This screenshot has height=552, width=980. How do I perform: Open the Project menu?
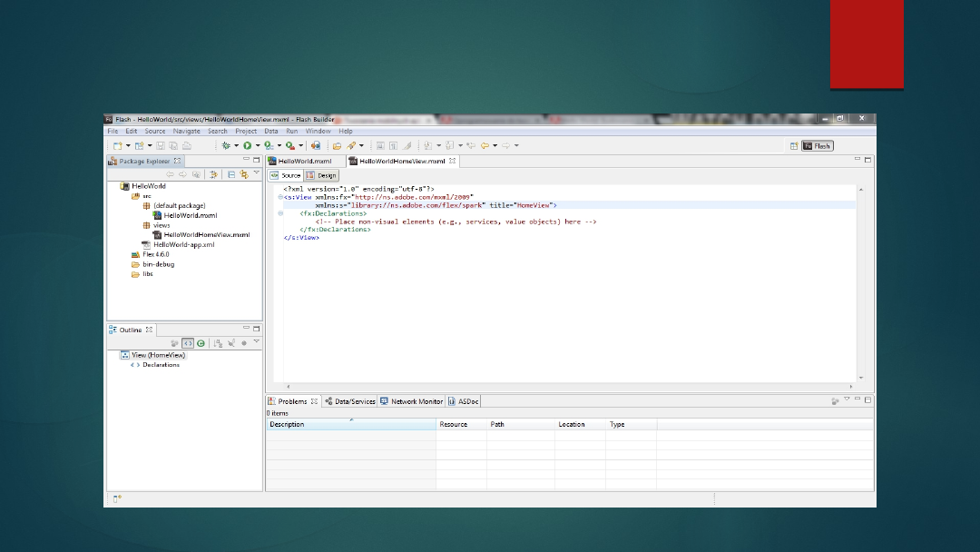(246, 131)
